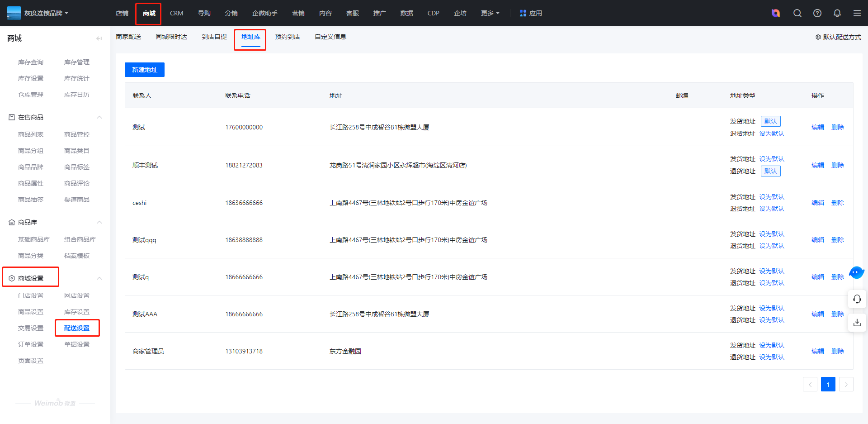This screenshot has height=424, width=868.
Task: Open the 数据 top menu
Action: click(407, 13)
